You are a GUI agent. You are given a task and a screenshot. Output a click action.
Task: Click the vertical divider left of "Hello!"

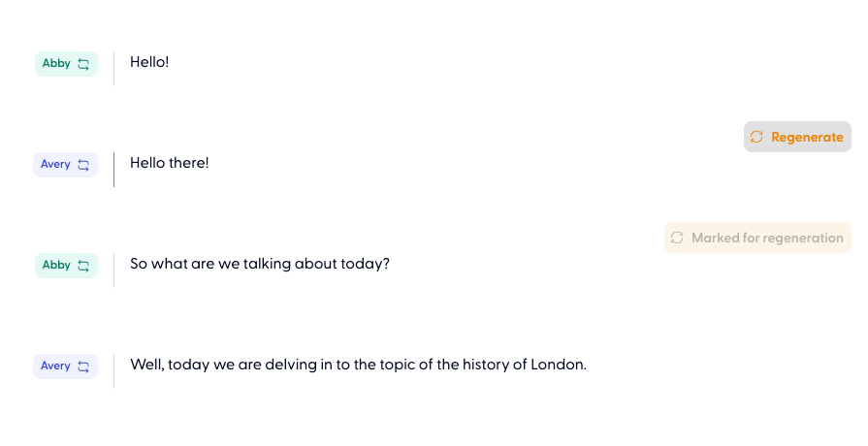(x=113, y=68)
